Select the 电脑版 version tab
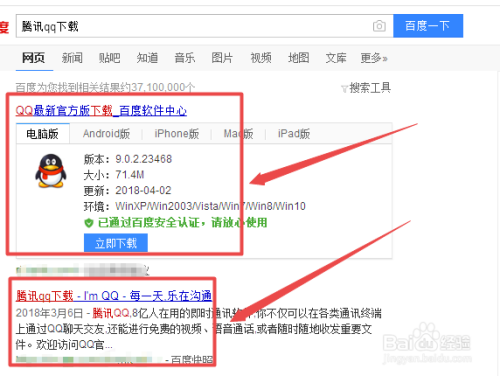 pyautogui.click(x=43, y=134)
